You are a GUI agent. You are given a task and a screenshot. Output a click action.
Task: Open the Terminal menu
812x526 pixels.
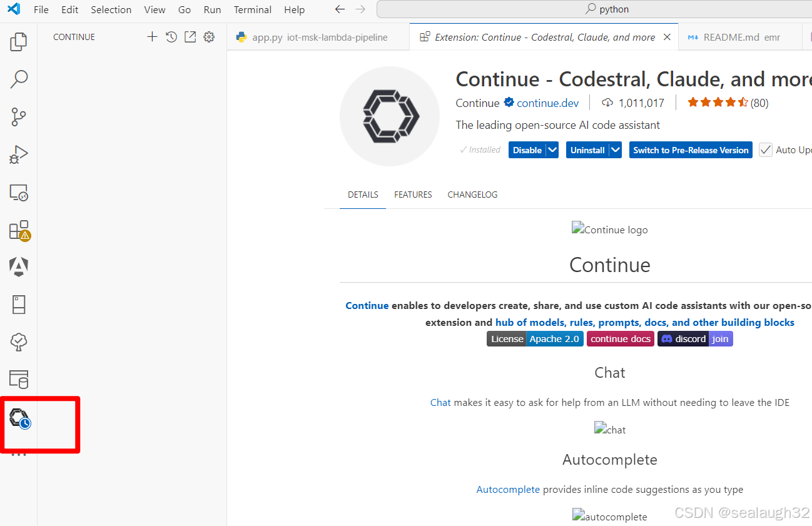[x=253, y=9]
